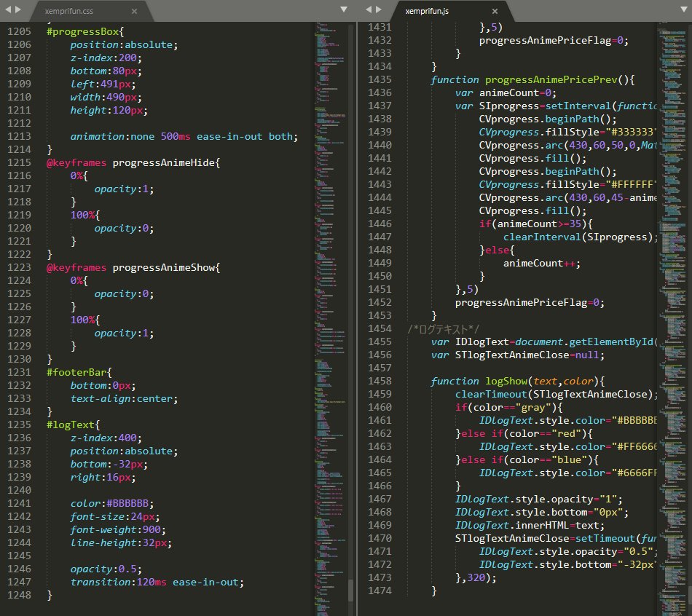
Task: Click '@keyframes progressAnimeHide{' text
Action: point(133,163)
